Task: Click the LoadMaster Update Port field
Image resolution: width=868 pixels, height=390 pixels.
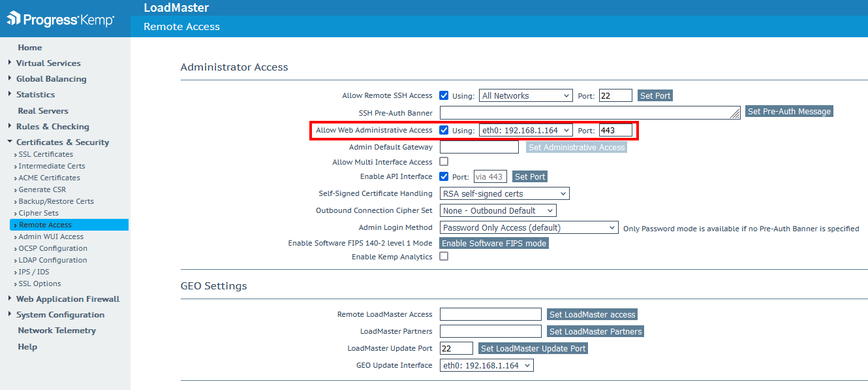Action: coord(456,348)
